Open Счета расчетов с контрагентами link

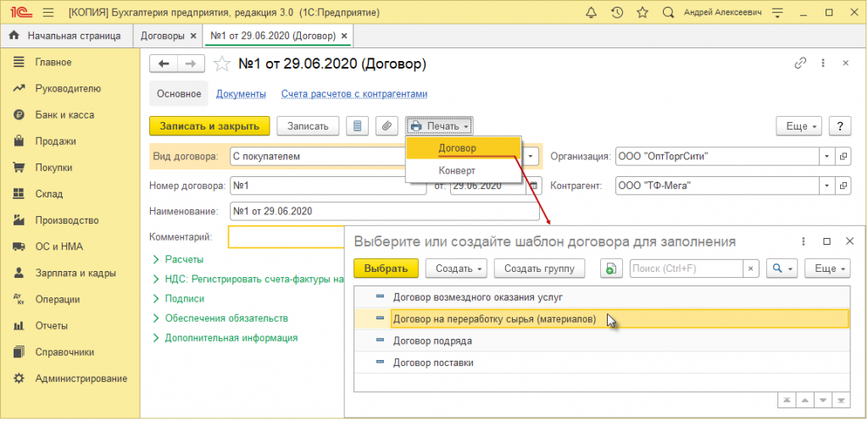[x=354, y=94]
